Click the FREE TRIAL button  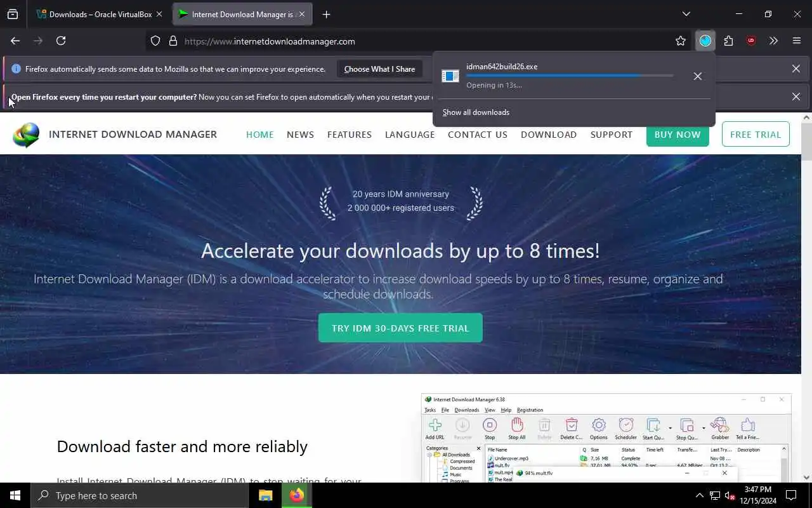pyautogui.click(x=756, y=135)
